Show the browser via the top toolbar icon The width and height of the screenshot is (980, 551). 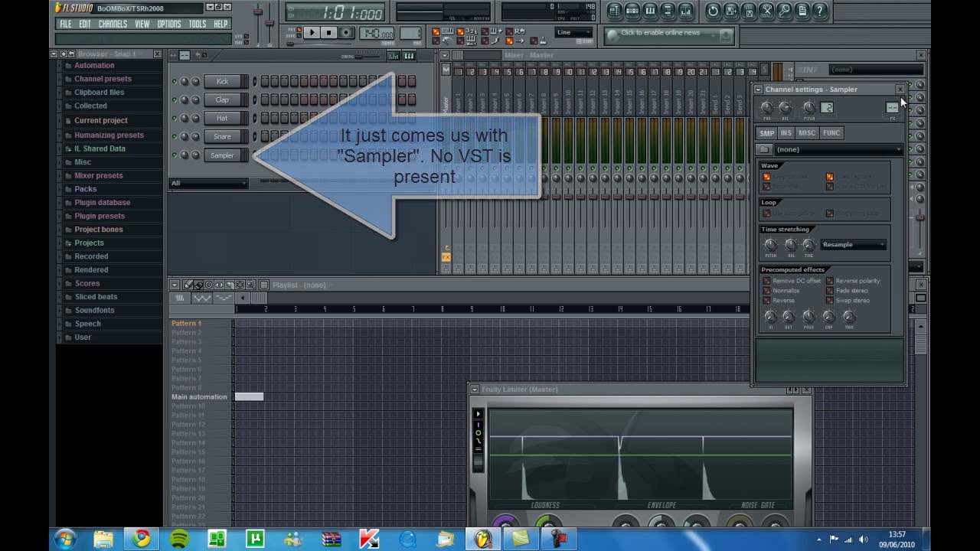pos(668,11)
